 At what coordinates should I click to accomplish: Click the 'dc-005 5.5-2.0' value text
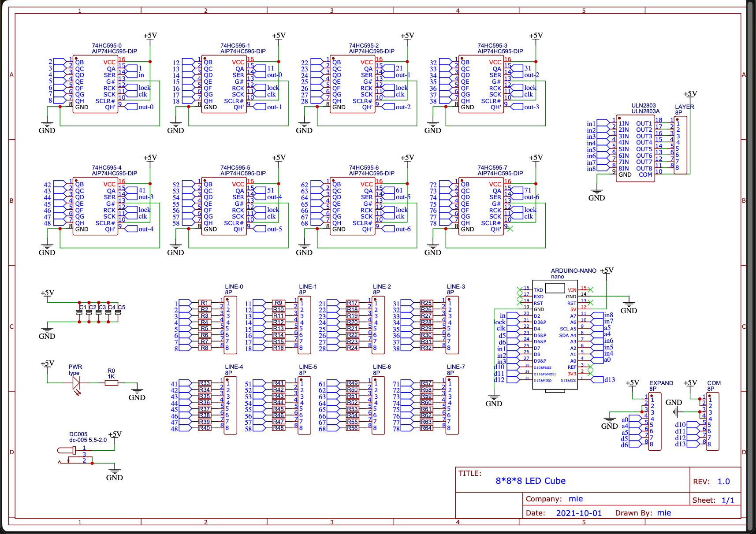pos(88,440)
